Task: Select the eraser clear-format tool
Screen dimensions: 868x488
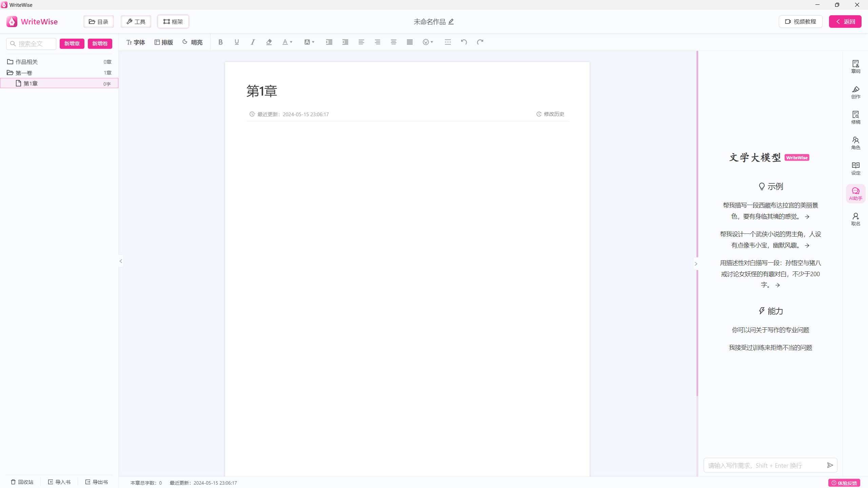Action: click(x=269, y=42)
